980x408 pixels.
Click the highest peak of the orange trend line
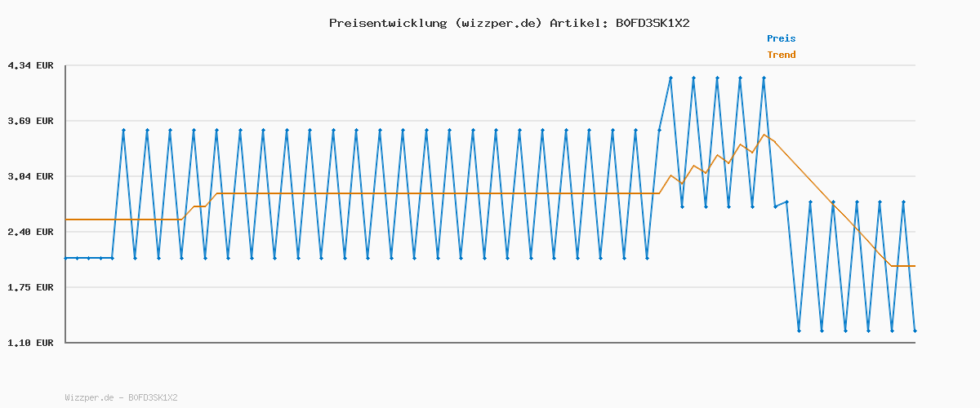[x=764, y=135]
